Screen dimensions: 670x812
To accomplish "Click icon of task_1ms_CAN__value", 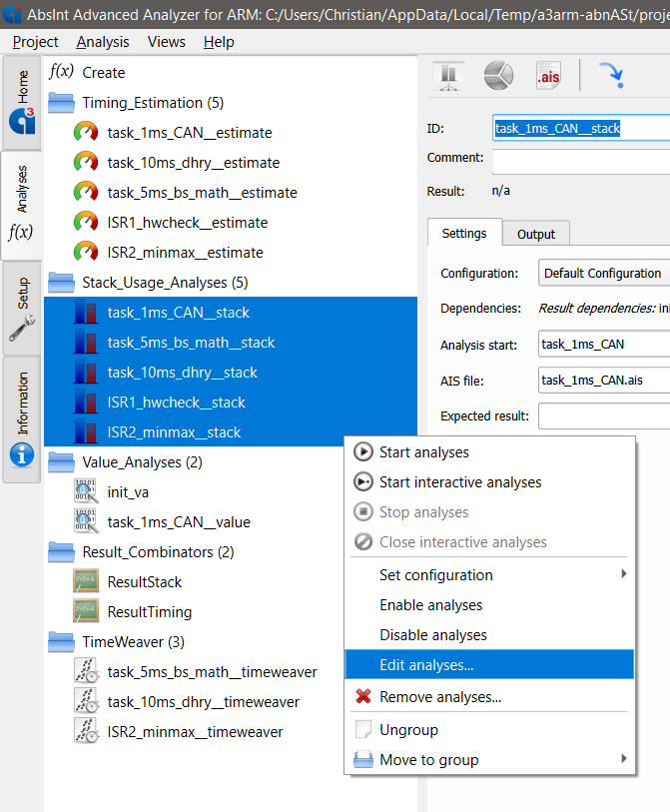I will click(86, 522).
